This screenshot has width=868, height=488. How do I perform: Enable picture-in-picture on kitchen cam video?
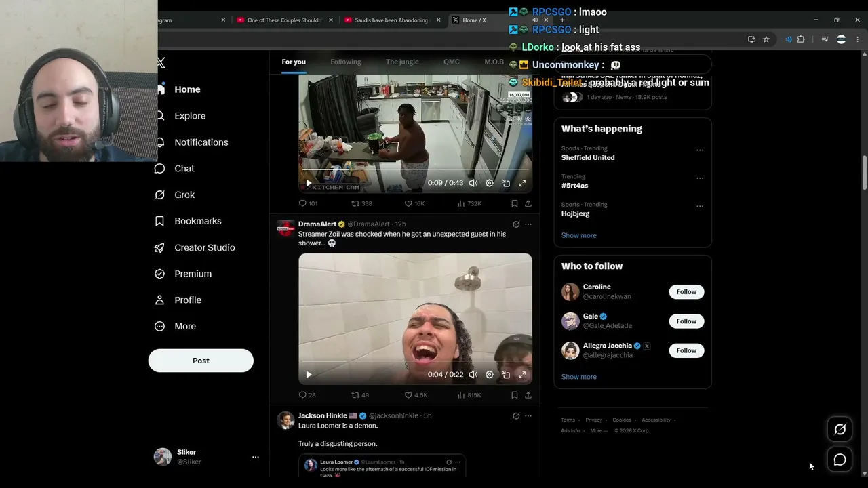tap(506, 183)
